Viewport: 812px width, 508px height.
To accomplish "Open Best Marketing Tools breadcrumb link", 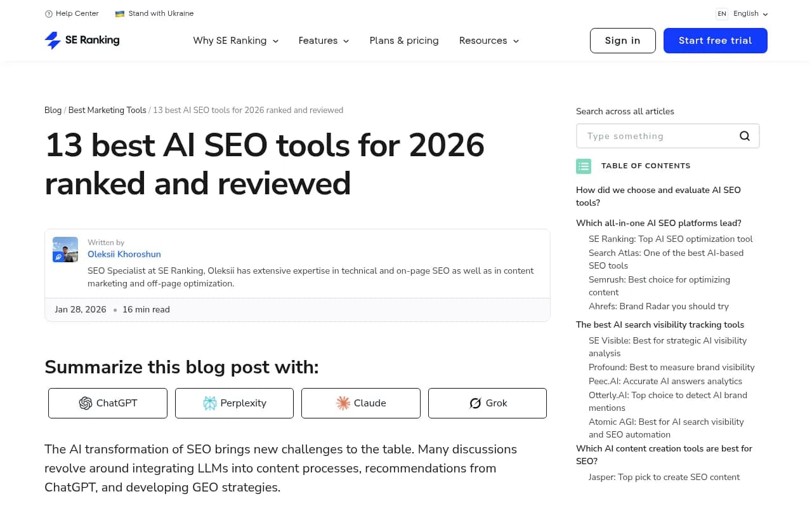I will 107,110.
